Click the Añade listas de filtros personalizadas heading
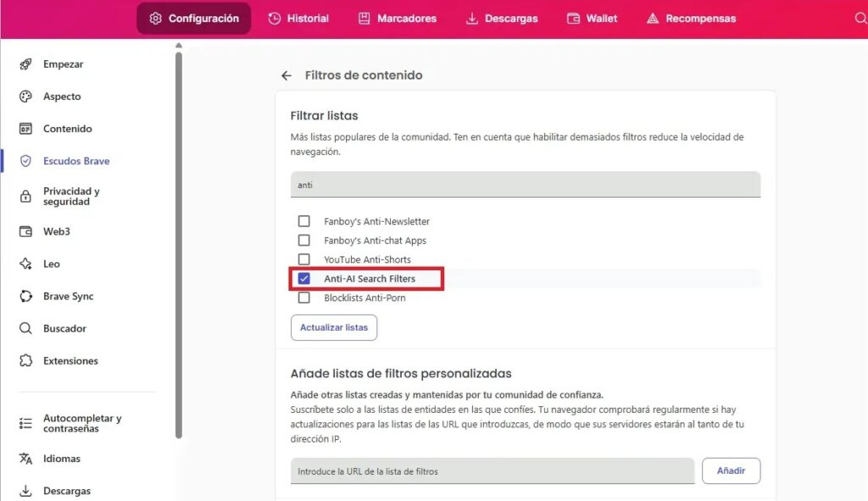868x501 pixels. (401, 374)
